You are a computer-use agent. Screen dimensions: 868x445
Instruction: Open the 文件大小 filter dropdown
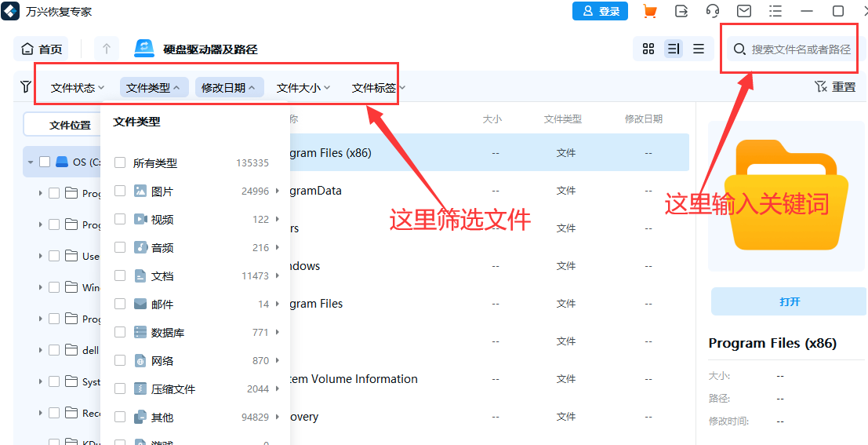click(303, 88)
